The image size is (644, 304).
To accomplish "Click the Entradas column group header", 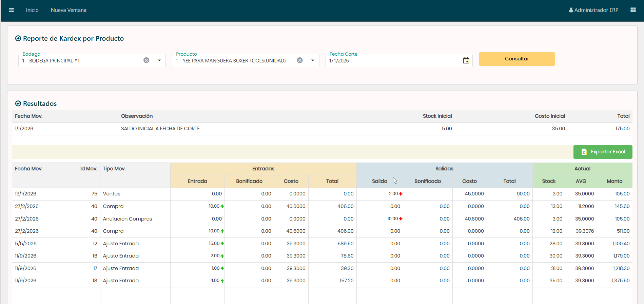I will tap(263, 169).
